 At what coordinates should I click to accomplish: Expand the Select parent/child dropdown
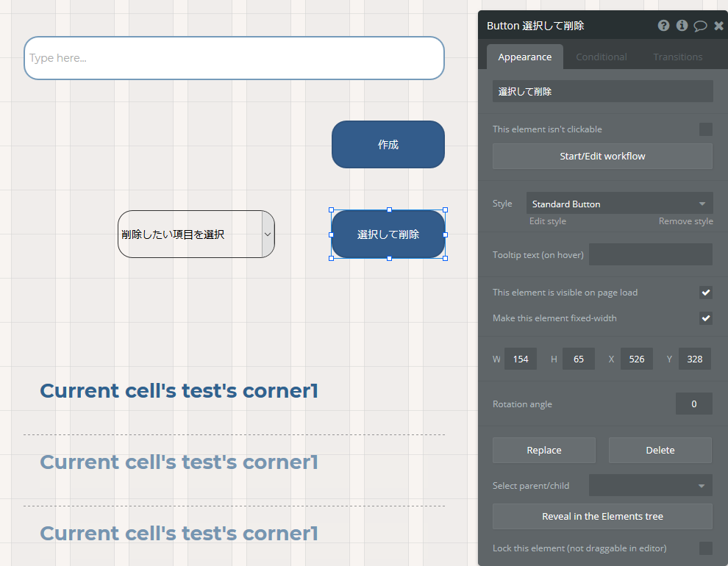point(650,486)
